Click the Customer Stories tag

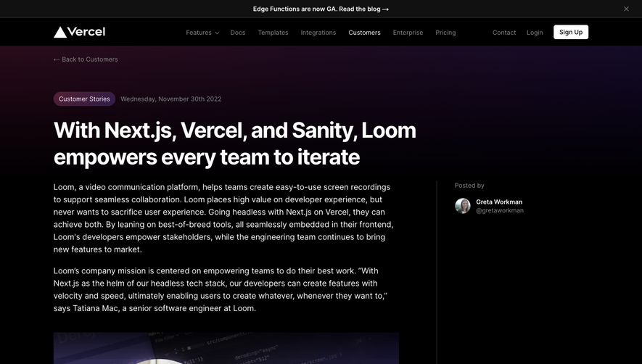84,99
